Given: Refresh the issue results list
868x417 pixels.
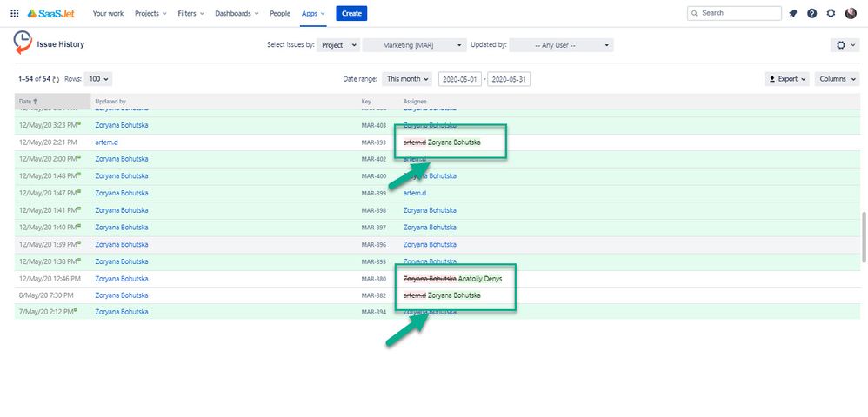Looking at the screenshot, I should (56, 79).
